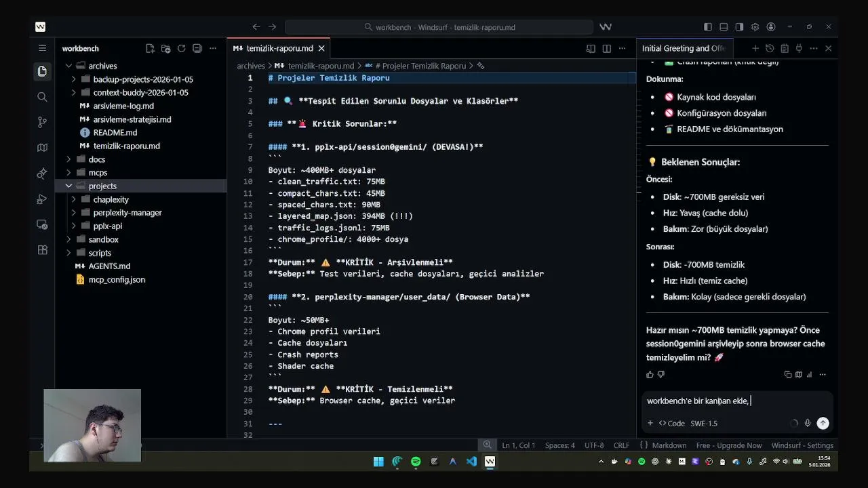This screenshot has width=868, height=488.
Task: Click Free - Upgrade Now in status bar
Action: coord(729,445)
